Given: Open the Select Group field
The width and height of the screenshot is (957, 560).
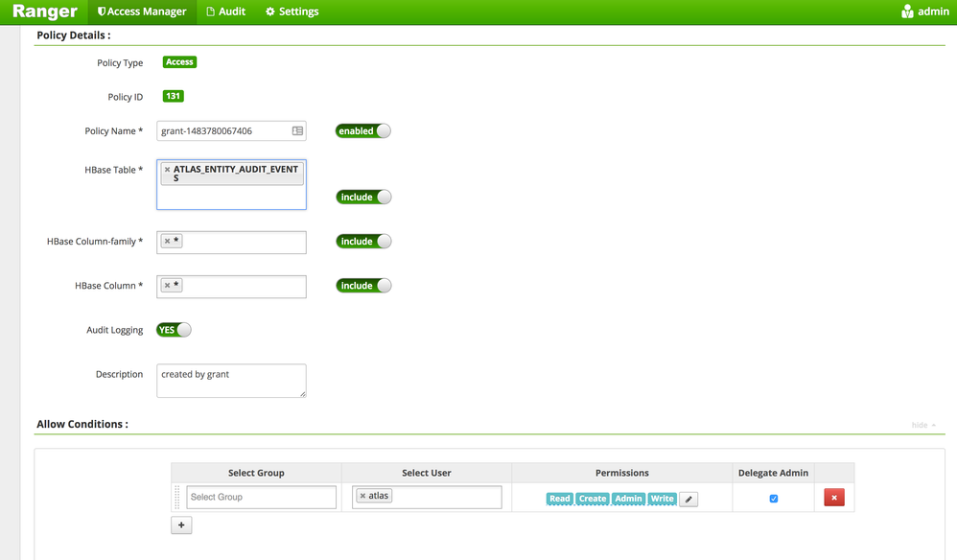Looking at the screenshot, I should click(261, 497).
